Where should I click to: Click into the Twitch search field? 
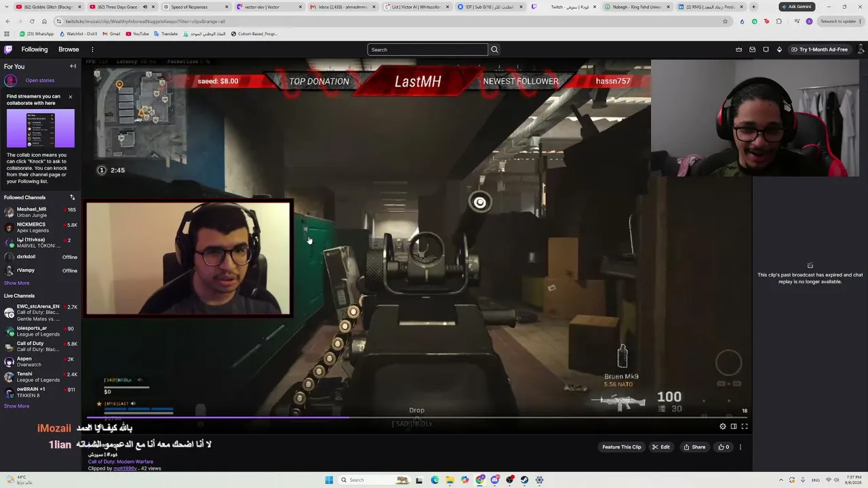click(427, 49)
